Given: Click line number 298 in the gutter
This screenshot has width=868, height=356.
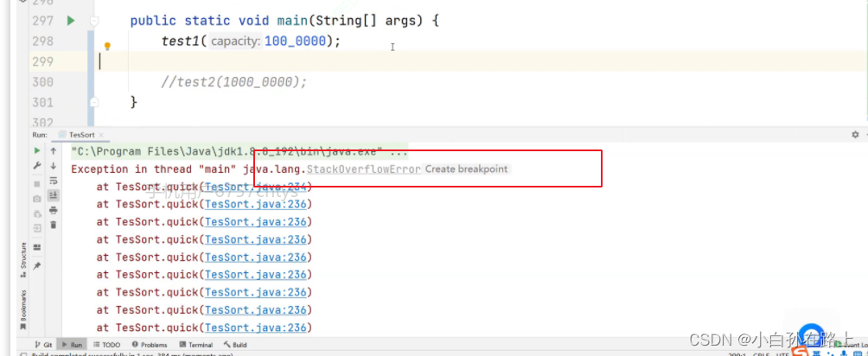Looking at the screenshot, I should click(42, 41).
